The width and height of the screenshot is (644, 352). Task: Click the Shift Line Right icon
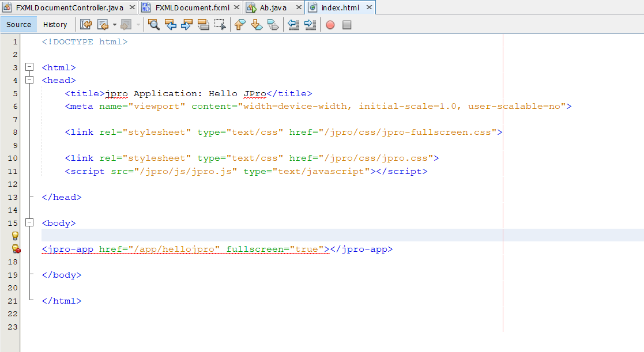pos(310,25)
